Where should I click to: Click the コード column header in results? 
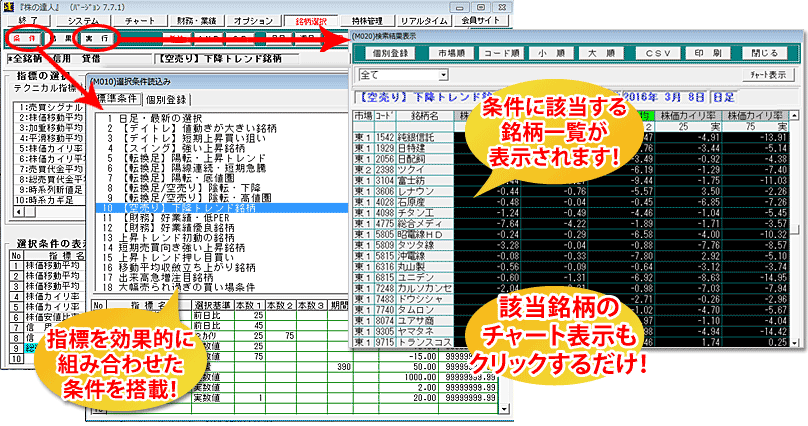click(x=385, y=116)
